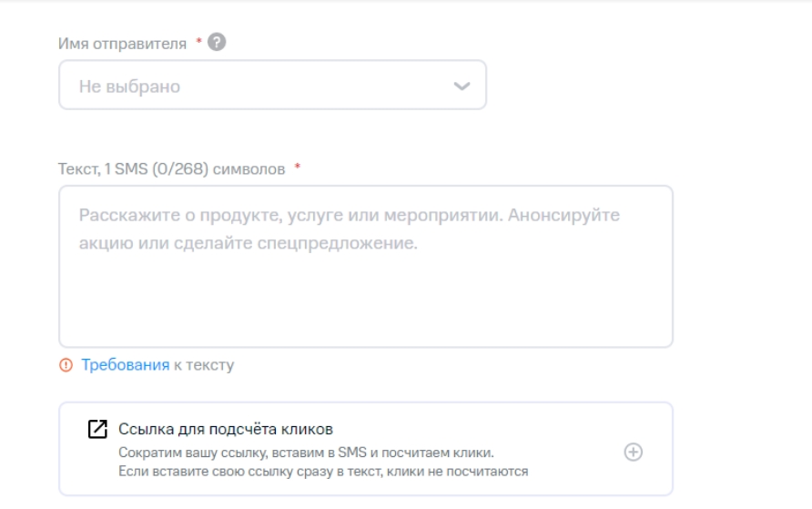Select the "Сократим вашу ссылку" description line
This screenshot has width=812, height=509.
pos(311,453)
